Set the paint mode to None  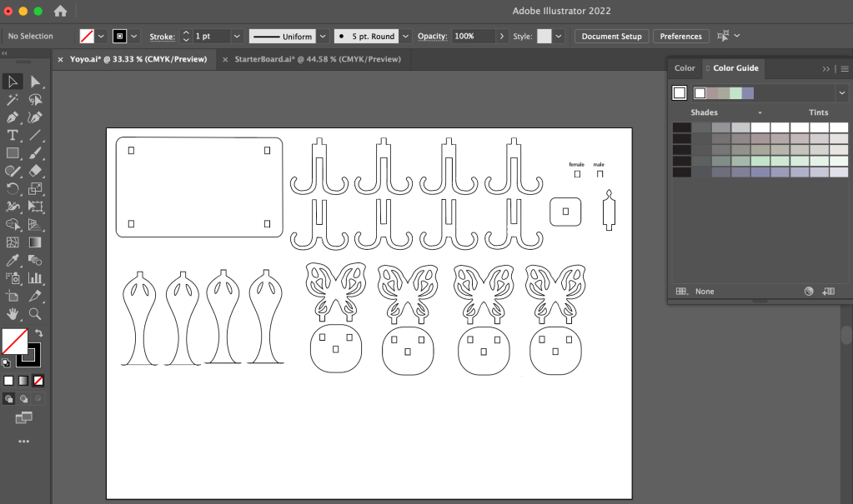(38, 381)
